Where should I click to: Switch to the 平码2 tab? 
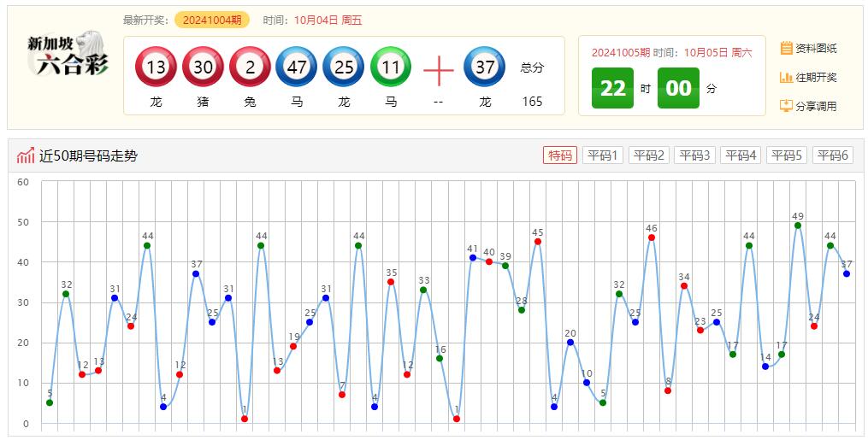point(649,155)
